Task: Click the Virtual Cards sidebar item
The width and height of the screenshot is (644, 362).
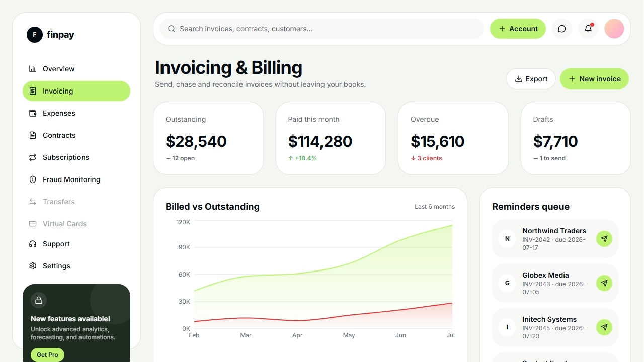Action: click(76, 224)
